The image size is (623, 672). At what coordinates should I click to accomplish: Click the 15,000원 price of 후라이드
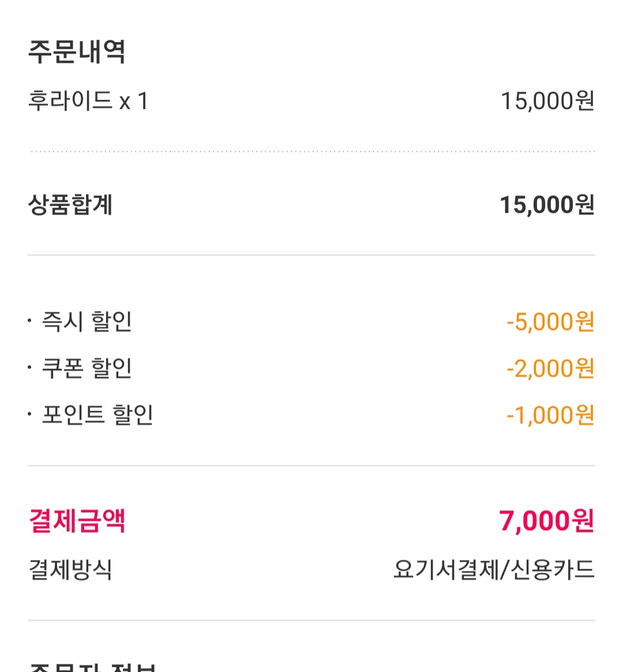point(547,101)
